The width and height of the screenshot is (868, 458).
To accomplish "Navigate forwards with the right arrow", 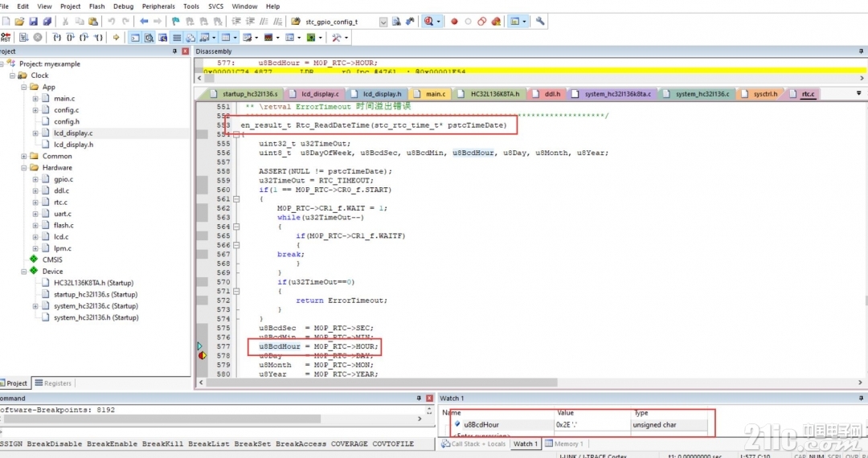I will coord(158,21).
